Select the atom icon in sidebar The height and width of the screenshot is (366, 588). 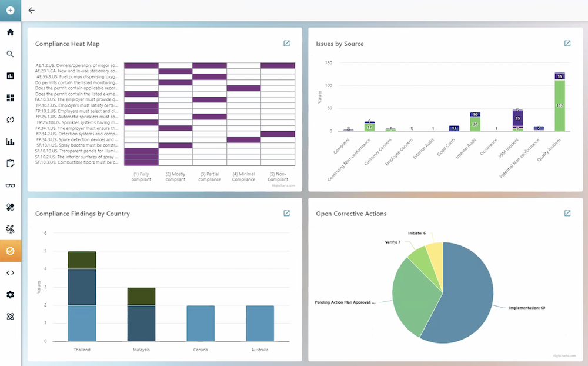click(10, 317)
